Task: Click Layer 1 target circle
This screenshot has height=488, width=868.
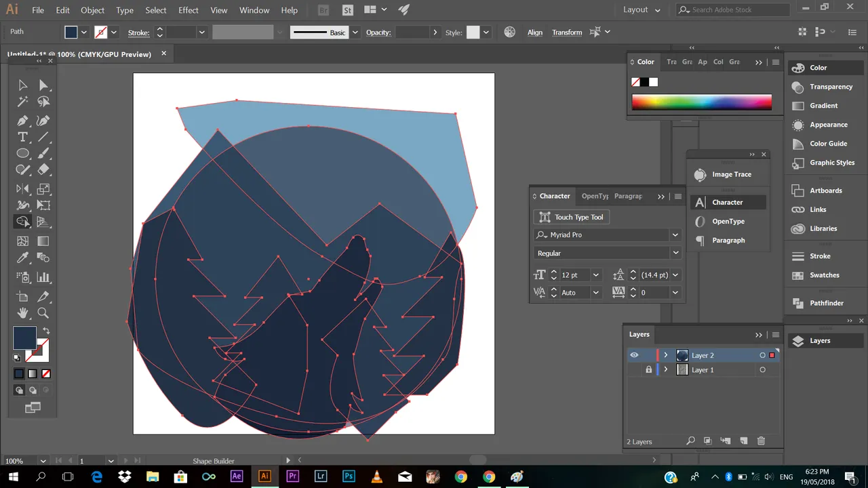Action: coord(763,370)
